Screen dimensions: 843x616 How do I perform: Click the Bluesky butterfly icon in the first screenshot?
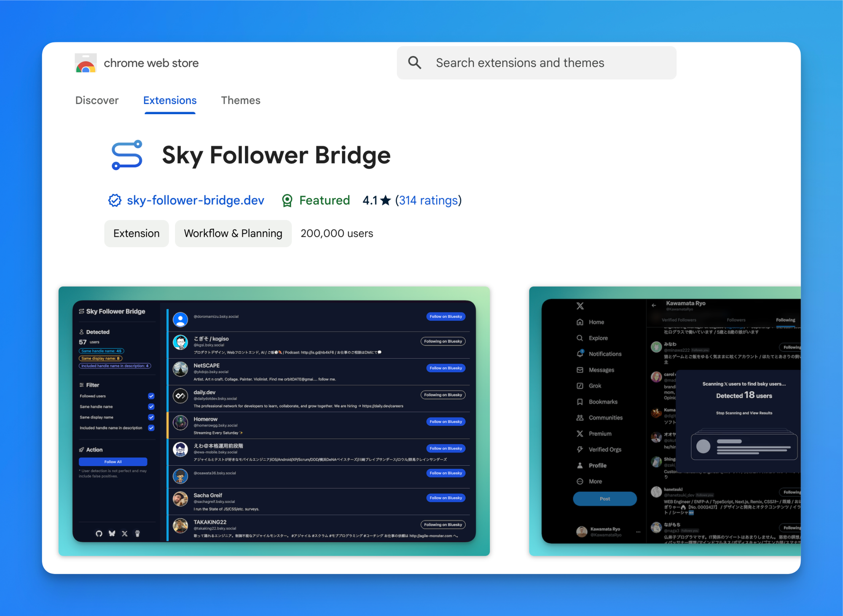click(x=112, y=533)
